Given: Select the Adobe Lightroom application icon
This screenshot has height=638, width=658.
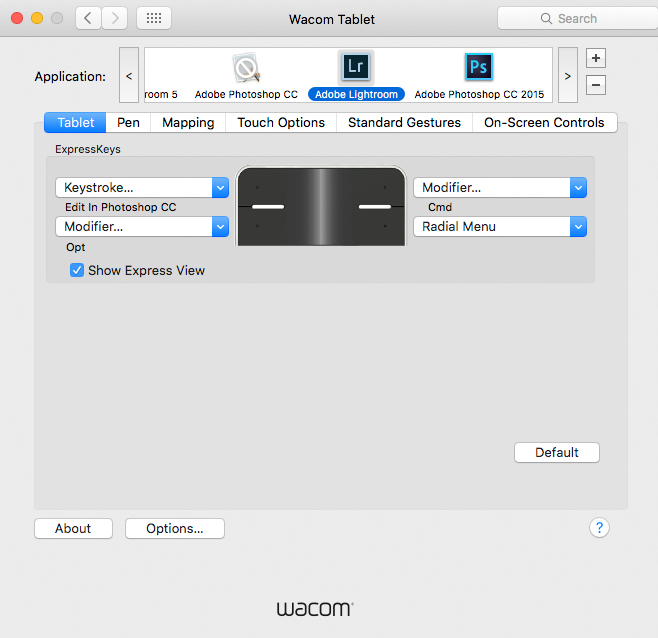Looking at the screenshot, I should pyautogui.click(x=356, y=67).
